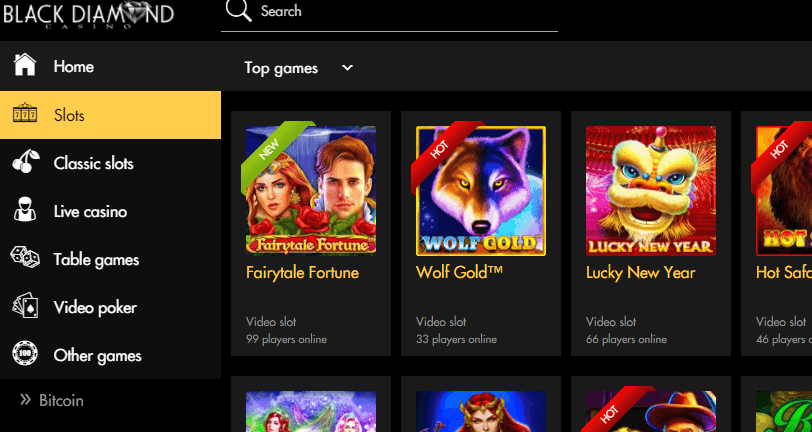Click the Lucky New Year title link
812x432 pixels.
tap(641, 273)
